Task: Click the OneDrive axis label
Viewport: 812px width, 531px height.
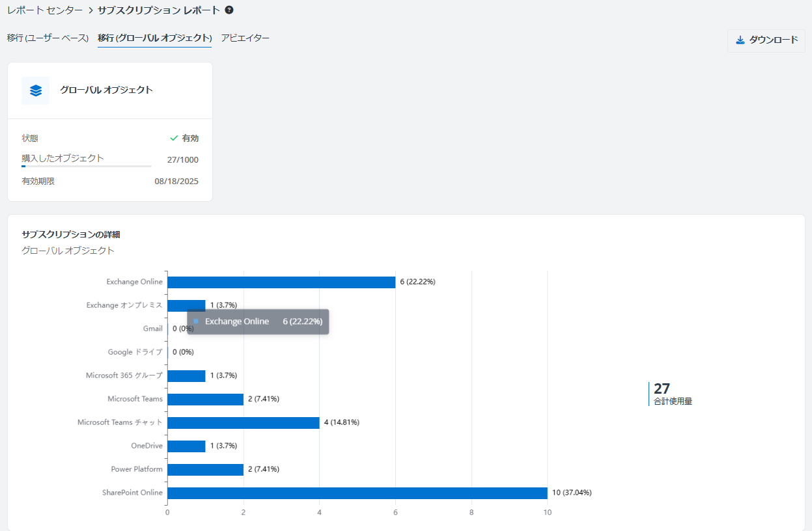Action: click(x=147, y=446)
